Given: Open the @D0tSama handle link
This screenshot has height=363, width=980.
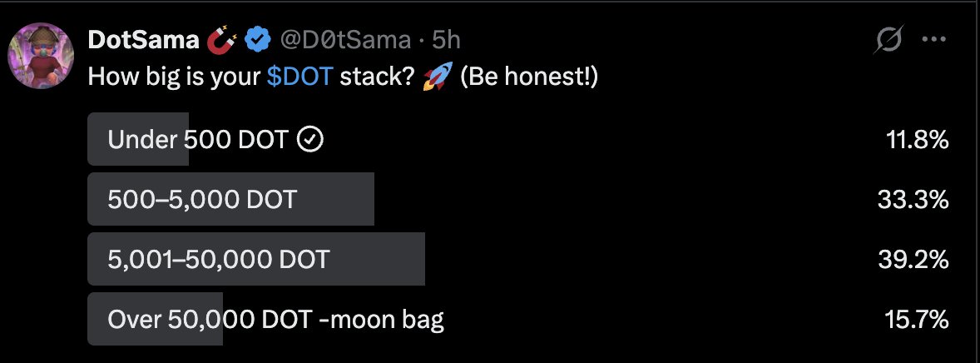Looking at the screenshot, I should pos(345,40).
